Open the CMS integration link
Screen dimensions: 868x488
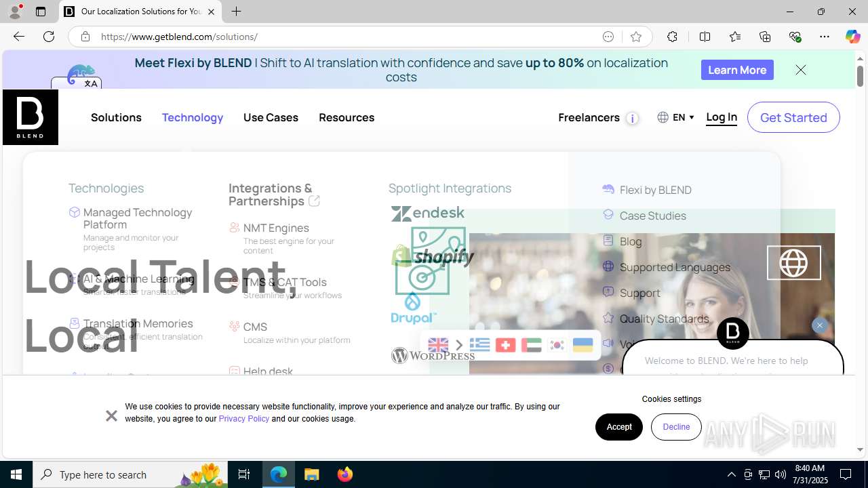point(255,327)
